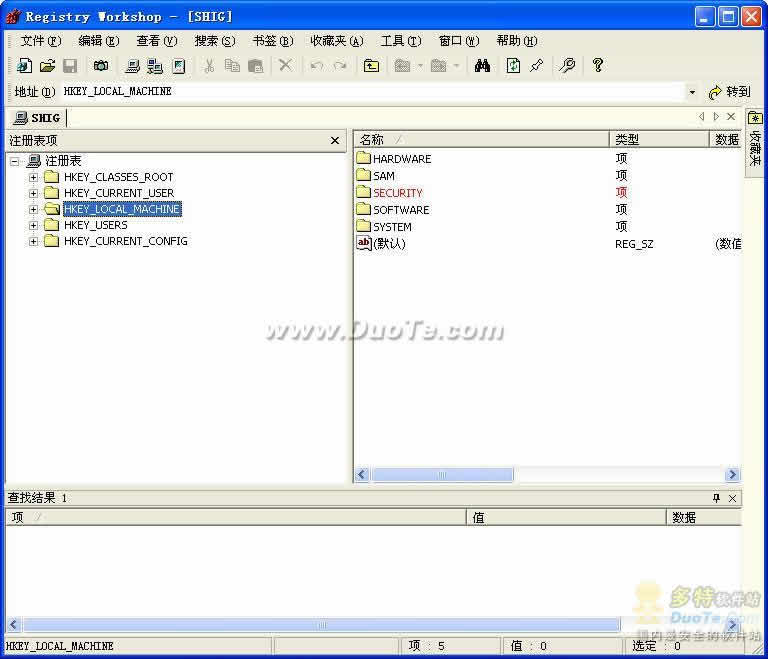Click the 转到 go button
Image resolution: width=768 pixels, height=659 pixels.
click(x=730, y=92)
